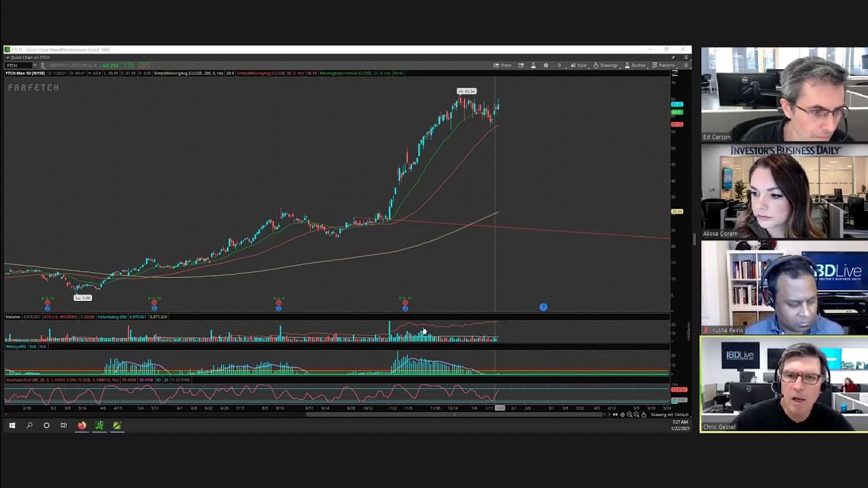Open the Windows Start menu
Screen dimensions: 868x488
12,426
